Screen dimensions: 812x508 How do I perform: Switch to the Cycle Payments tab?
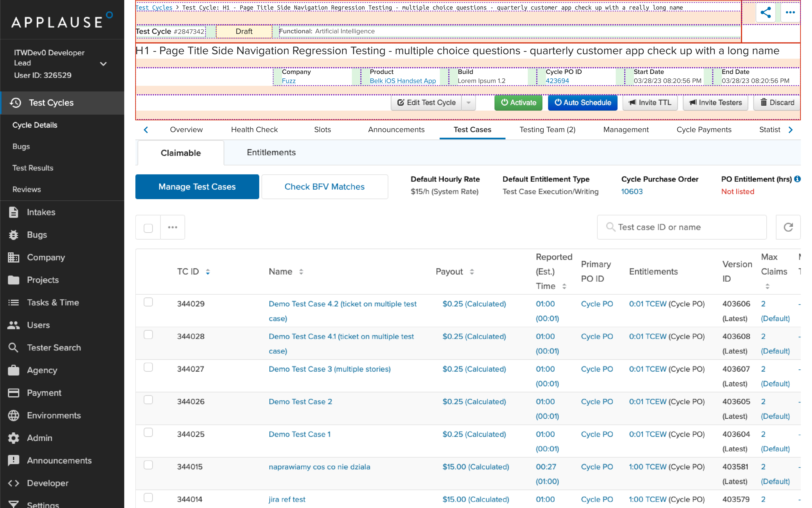tap(704, 129)
